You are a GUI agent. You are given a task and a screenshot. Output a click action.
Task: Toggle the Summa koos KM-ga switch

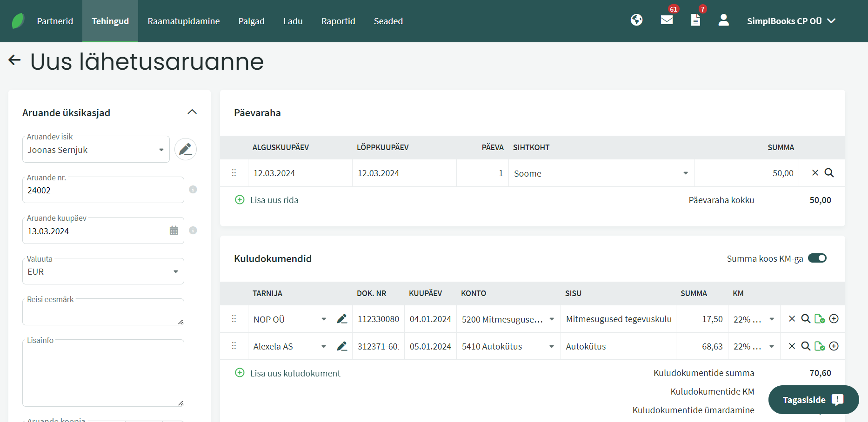pyautogui.click(x=817, y=258)
